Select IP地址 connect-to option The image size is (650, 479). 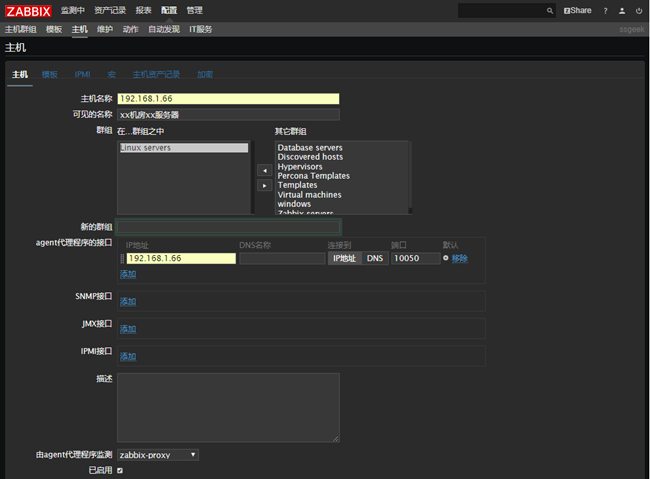point(344,258)
